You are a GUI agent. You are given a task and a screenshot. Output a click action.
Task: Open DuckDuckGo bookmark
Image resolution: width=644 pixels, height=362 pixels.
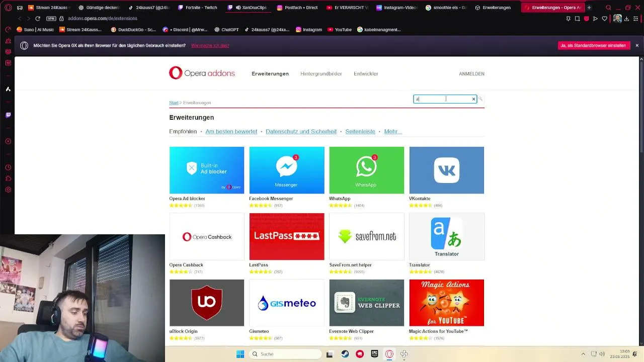click(x=133, y=30)
